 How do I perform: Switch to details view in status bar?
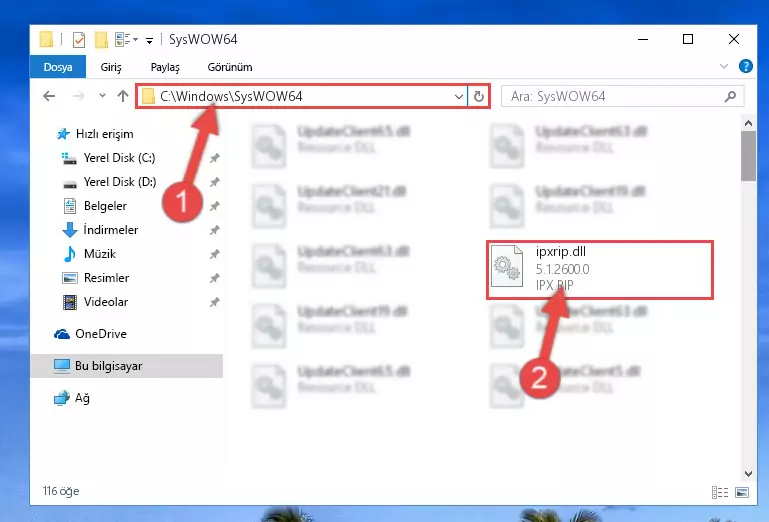click(x=719, y=492)
